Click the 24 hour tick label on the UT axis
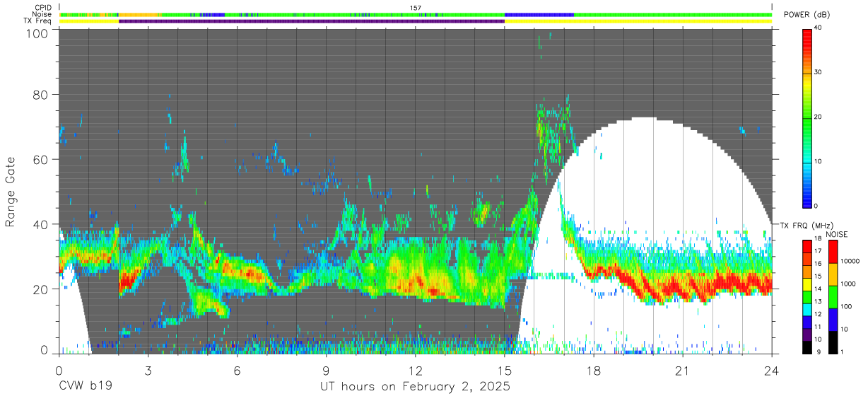This screenshot has height=401, width=868. (x=772, y=370)
